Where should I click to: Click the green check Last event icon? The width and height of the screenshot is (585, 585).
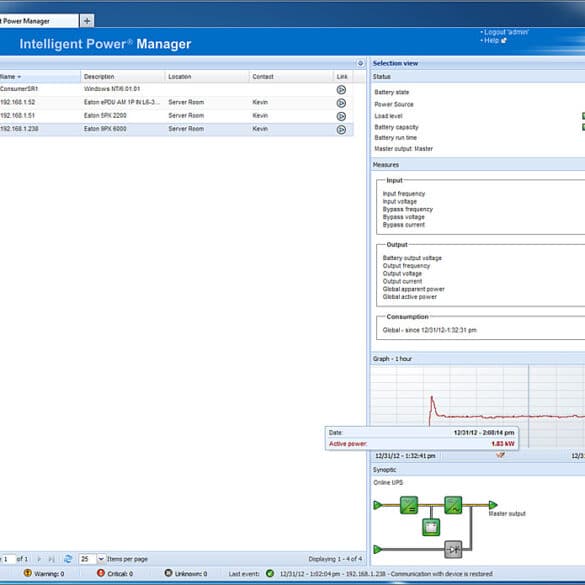[270, 573]
